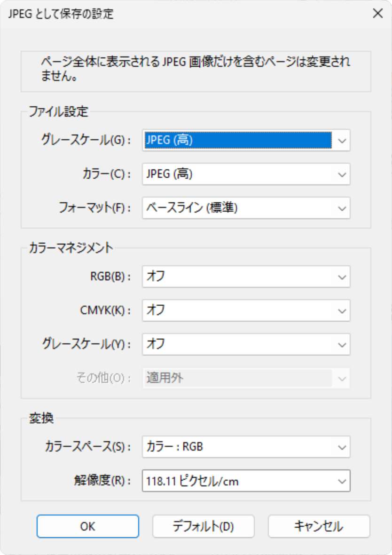
Task: Click inside the 解像度(R) field showing 118.11 ピクセル/cm
Action: click(235, 481)
